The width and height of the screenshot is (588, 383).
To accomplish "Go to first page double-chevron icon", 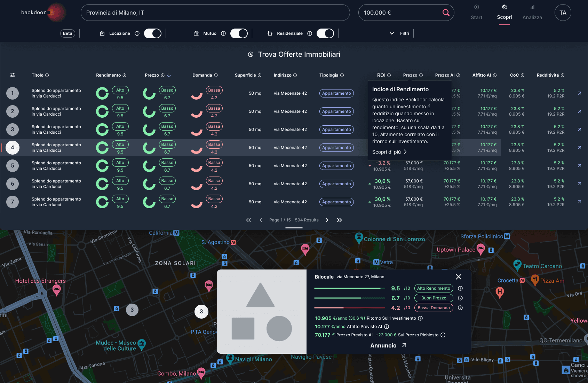I will point(248,220).
